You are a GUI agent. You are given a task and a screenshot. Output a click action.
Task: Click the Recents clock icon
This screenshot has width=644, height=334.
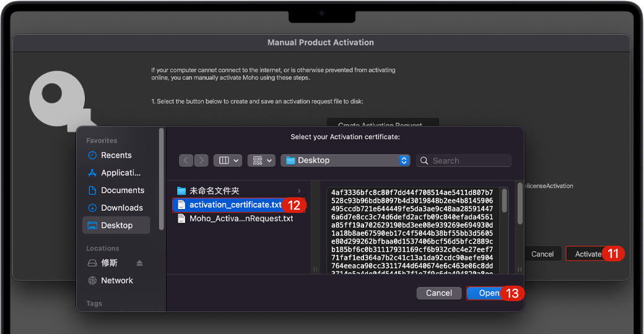point(92,155)
